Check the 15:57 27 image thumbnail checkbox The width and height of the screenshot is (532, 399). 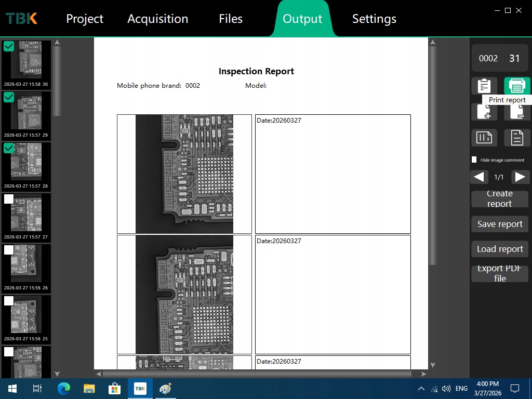coord(9,199)
